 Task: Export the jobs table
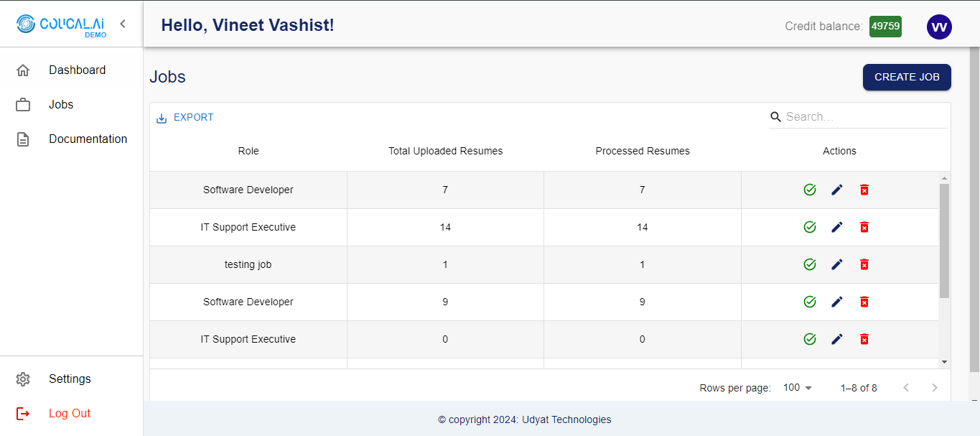coord(185,118)
